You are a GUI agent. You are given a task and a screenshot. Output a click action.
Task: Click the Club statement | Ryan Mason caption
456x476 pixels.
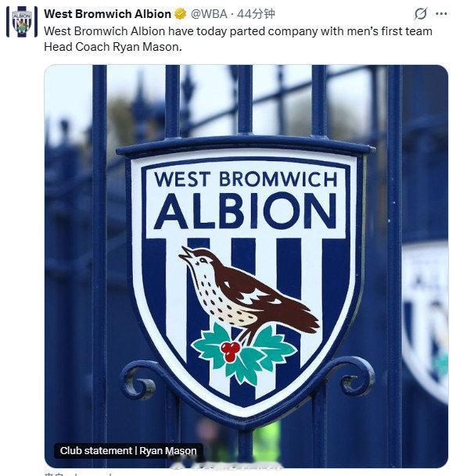[x=128, y=451]
